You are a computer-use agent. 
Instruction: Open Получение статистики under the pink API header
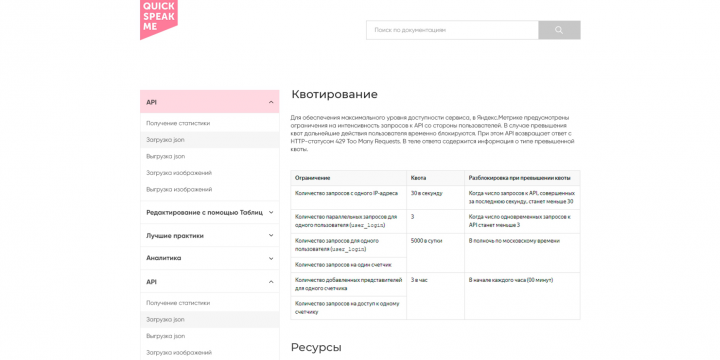tap(209, 123)
